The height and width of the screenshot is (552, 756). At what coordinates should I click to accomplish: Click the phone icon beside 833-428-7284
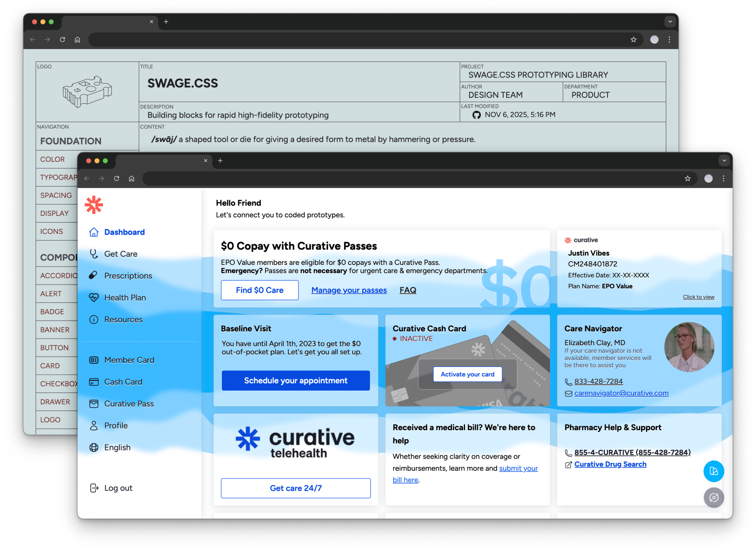coord(568,382)
